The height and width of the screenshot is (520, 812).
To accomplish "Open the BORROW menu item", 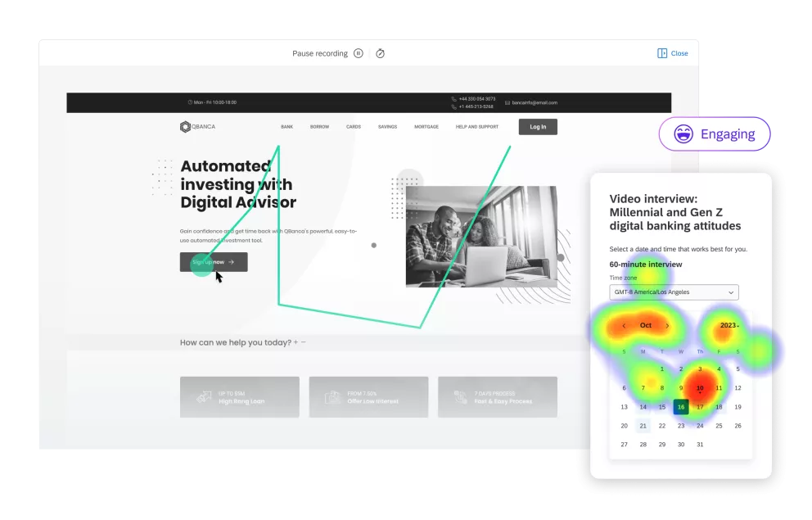I will pos(319,127).
